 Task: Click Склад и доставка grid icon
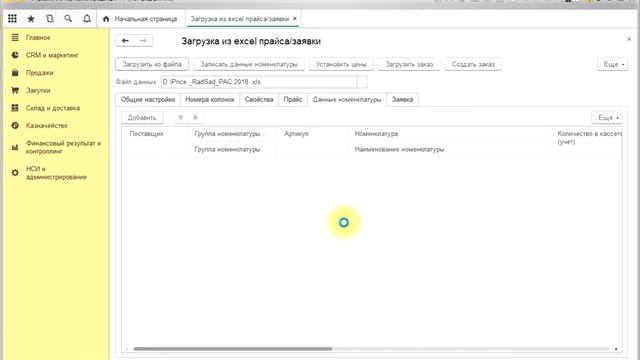click(15, 108)
